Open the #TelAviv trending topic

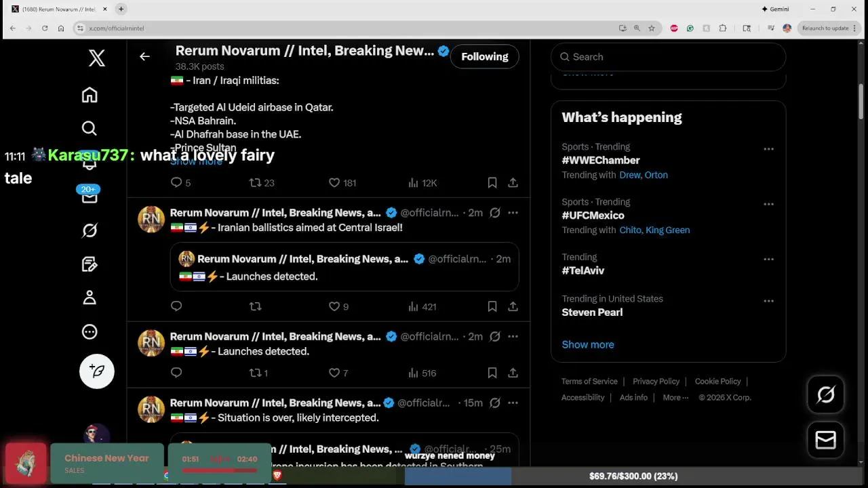click(x=583, y=270)
